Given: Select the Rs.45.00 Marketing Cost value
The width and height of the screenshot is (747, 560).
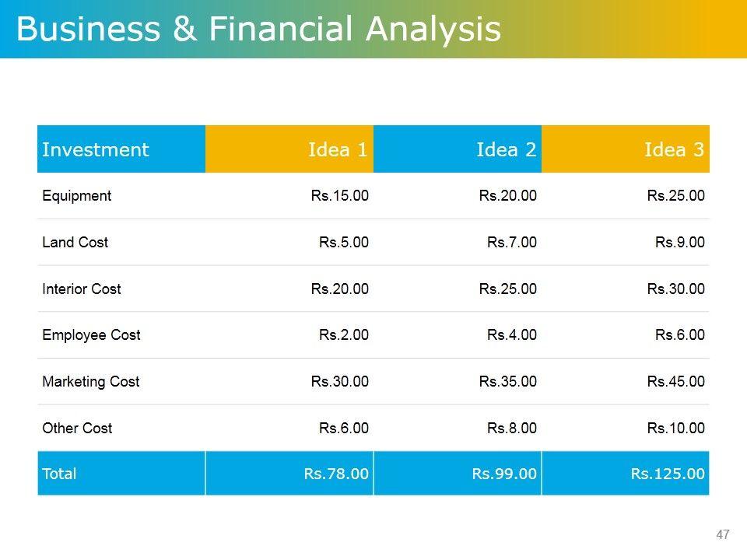Looking at the screenshot, I should click(675, 382).
